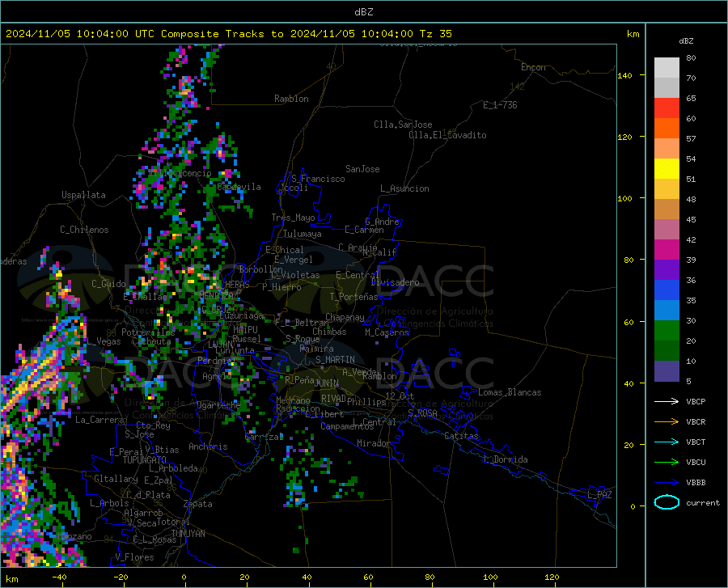Click the indigo 10 dBZ legend swatch

coord(667,371)
